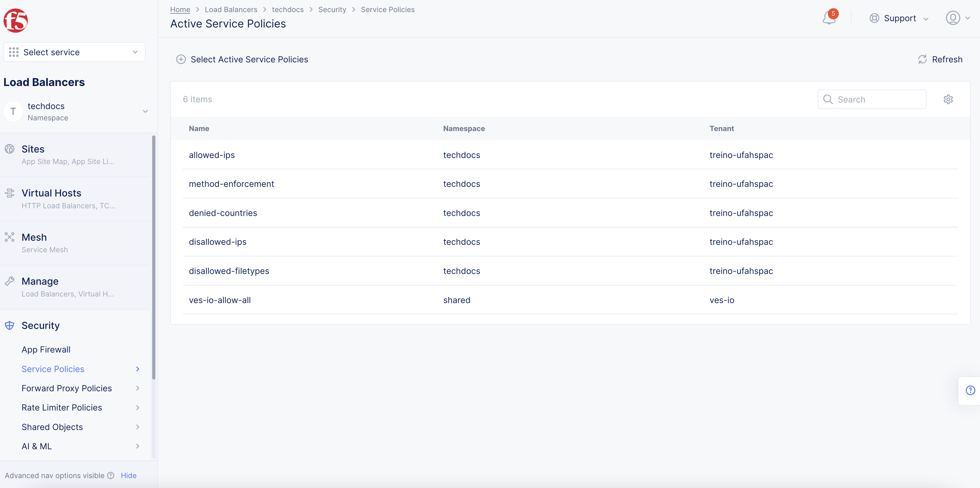Hide the advanced nav options
Screen dimensions: 980x488
(129, 475)
